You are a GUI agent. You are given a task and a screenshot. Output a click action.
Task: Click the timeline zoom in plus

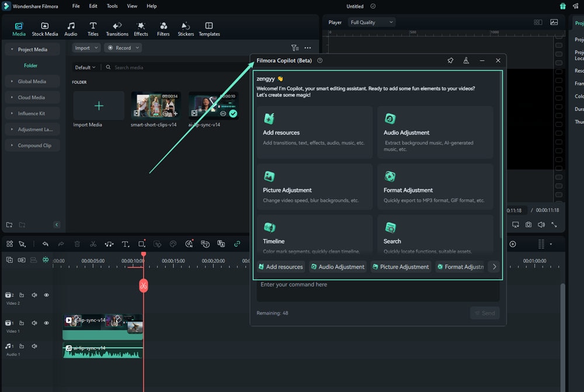coord(513,244)
